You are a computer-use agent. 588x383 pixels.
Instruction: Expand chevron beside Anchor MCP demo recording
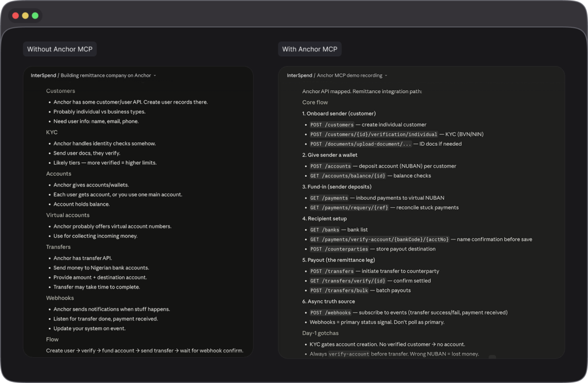point(386,76)
